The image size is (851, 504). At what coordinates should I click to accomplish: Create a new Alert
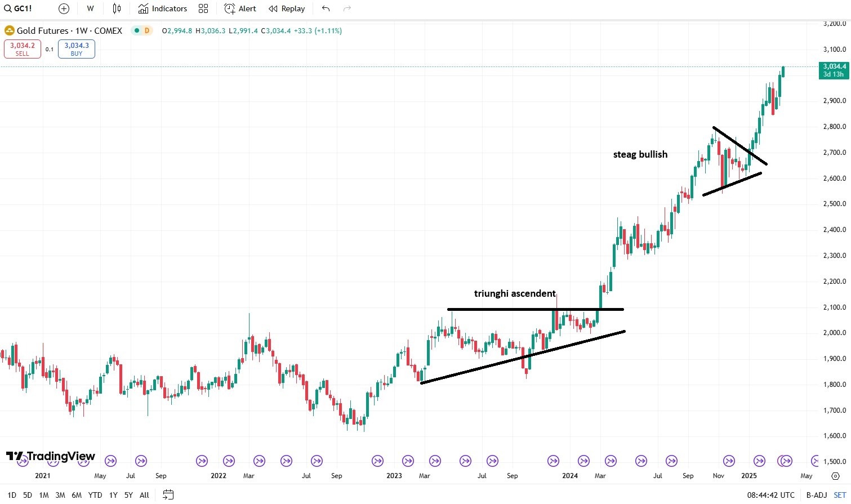pos(240,8)
